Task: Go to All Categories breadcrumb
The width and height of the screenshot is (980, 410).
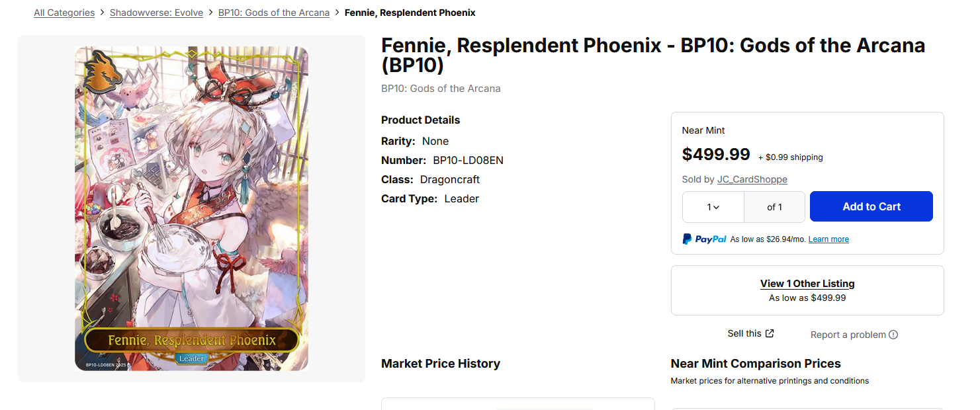Action: [x=64, y=13]
